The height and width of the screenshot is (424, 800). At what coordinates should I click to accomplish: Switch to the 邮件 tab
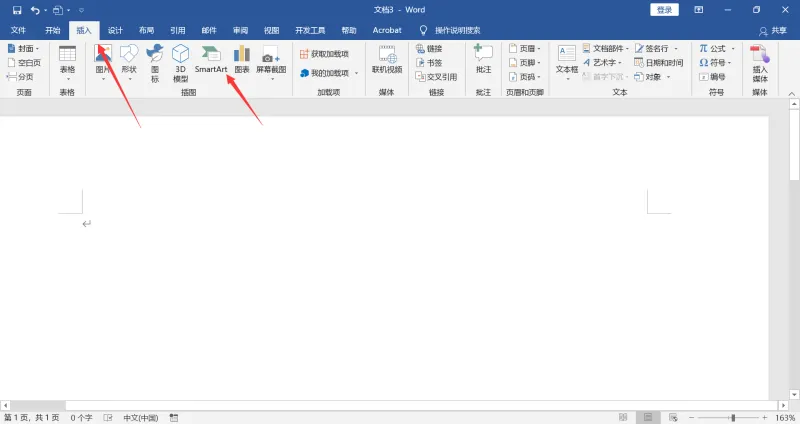coord(209,30)
